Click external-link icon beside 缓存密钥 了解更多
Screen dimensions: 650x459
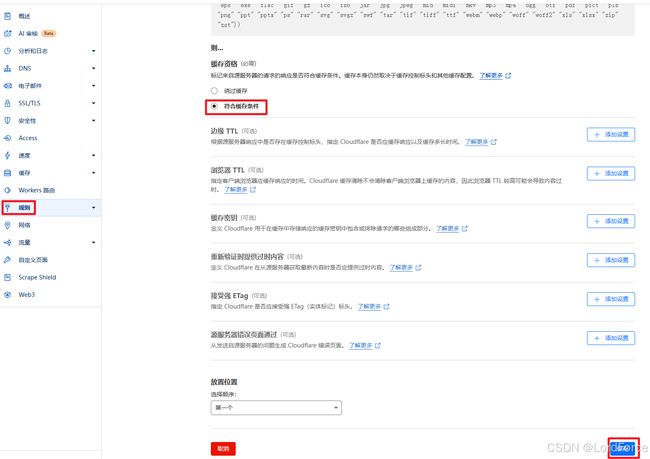point(465,228)
